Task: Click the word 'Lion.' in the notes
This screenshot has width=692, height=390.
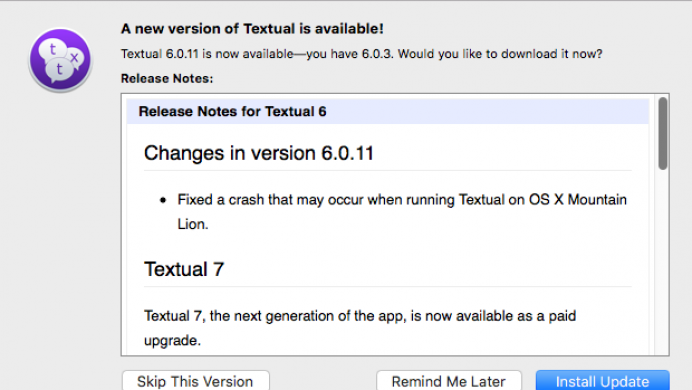Action: [192, 224]
